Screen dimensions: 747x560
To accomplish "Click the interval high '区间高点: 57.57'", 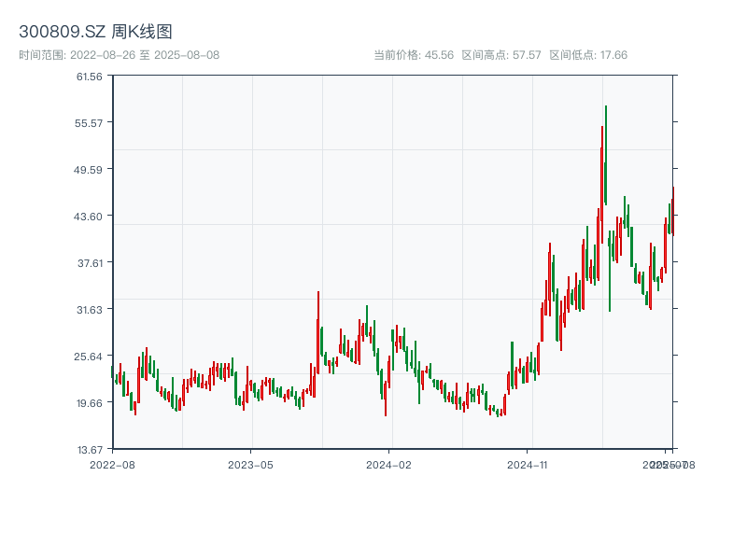I will [x=501, y=55].
